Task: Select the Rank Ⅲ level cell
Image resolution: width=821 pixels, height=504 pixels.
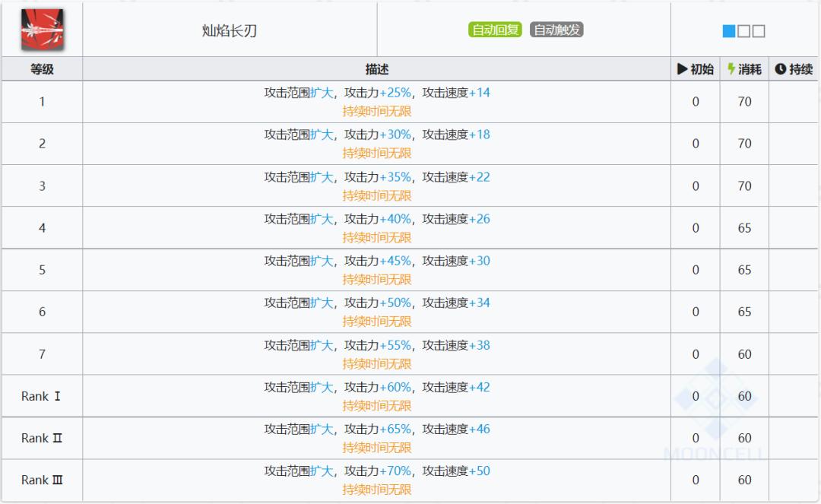Action: (42, 480)
